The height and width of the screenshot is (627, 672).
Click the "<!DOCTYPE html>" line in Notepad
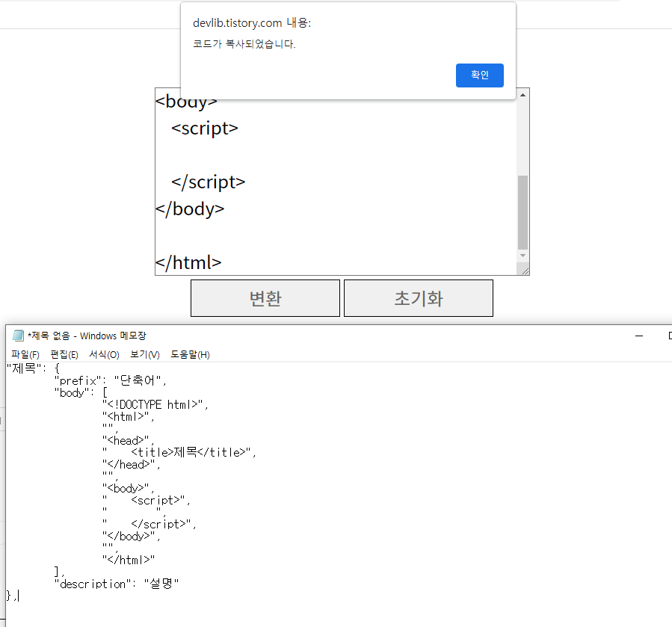155,404
